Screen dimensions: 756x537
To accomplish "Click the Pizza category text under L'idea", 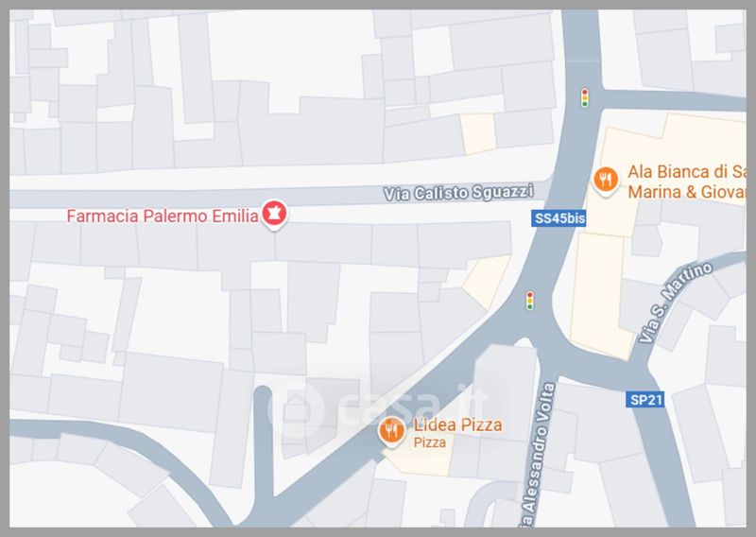I will [430, 442].
